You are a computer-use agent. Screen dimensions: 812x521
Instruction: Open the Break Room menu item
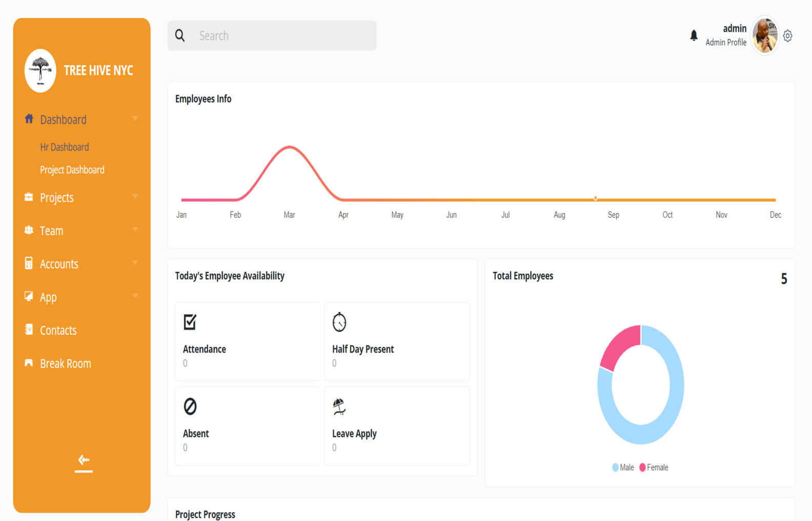click(x=65, y=364)
